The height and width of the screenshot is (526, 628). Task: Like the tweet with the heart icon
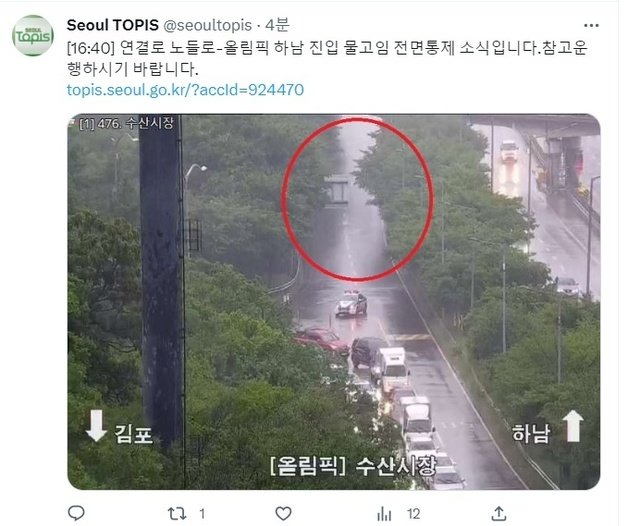(x=283, y=514)
